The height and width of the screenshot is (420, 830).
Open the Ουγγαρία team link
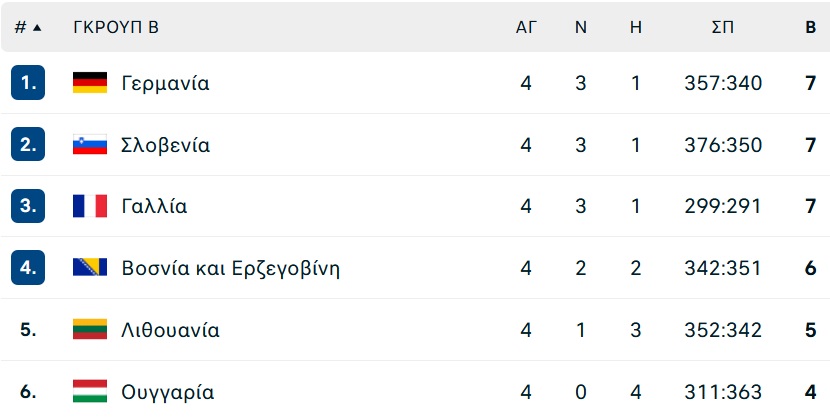pos(168,393)
